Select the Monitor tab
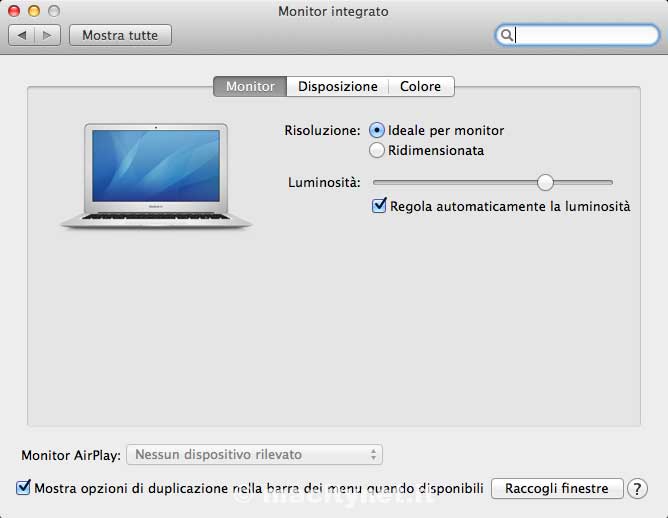 click(x=250, y=86)
